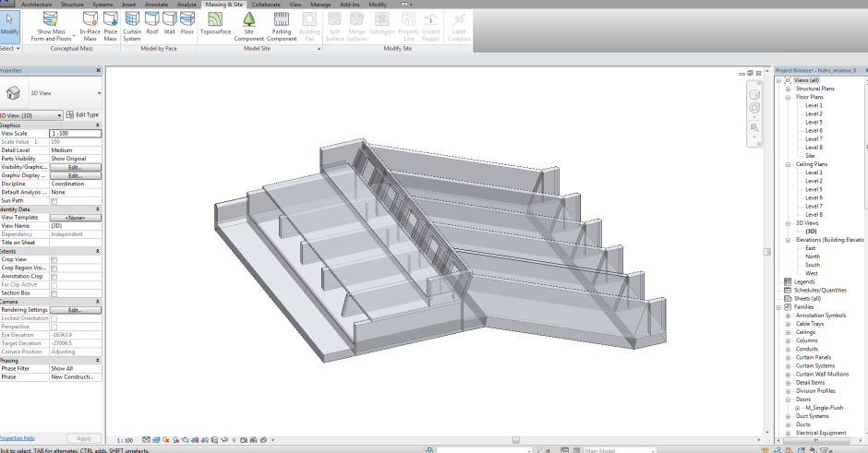Screen dimensions: 868x453
Task: Click the Subregion tool
Action: pyautogui.click(x=382, y=23)
